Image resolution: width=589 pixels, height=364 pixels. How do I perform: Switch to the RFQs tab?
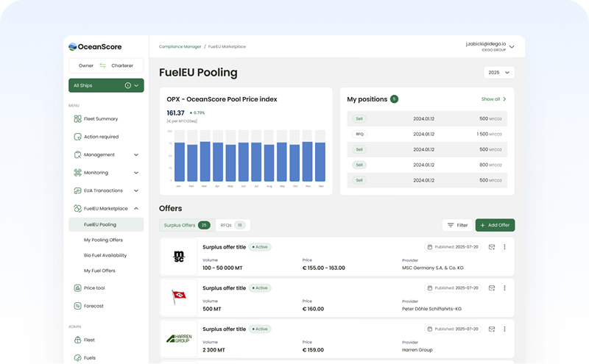232,225
